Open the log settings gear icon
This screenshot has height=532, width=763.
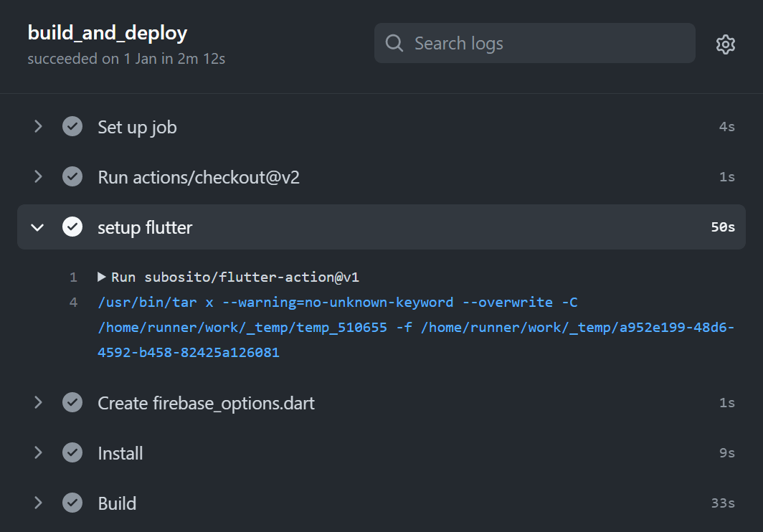click(725, 44)
